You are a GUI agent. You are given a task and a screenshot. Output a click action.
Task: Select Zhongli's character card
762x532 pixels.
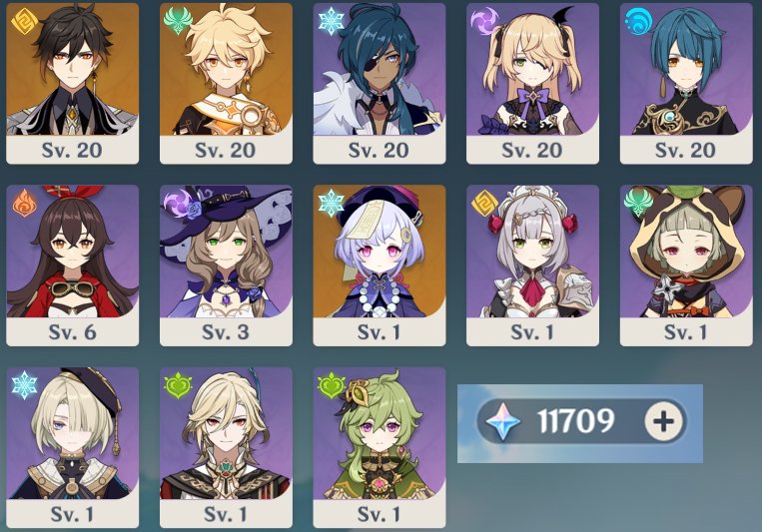[73, 83]
